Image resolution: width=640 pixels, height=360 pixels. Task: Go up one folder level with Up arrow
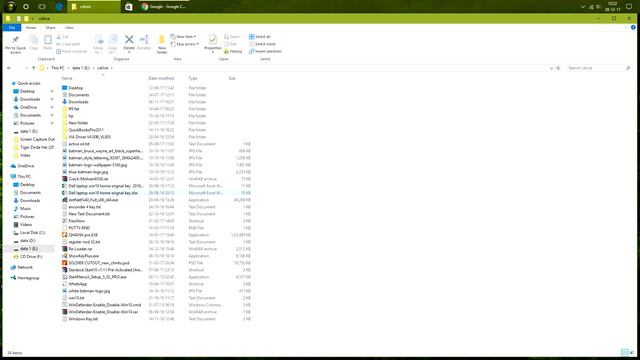tap(33, 68)
